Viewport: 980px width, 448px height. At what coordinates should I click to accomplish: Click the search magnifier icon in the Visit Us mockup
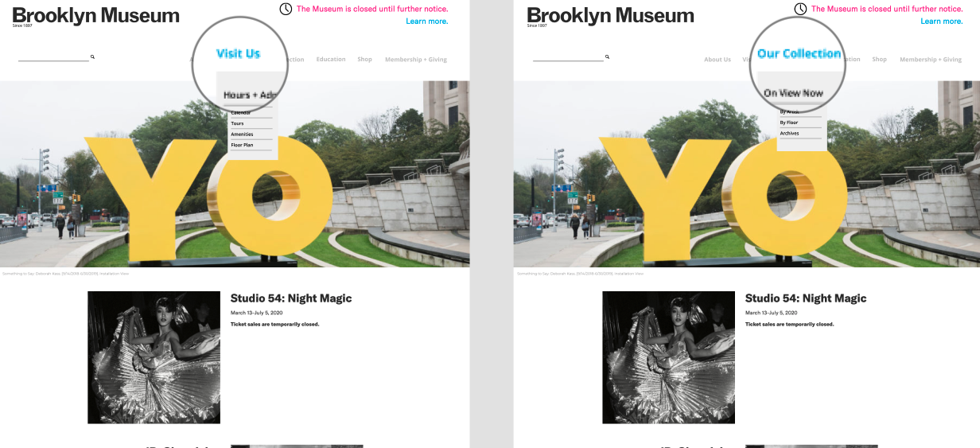click(92, 57)
